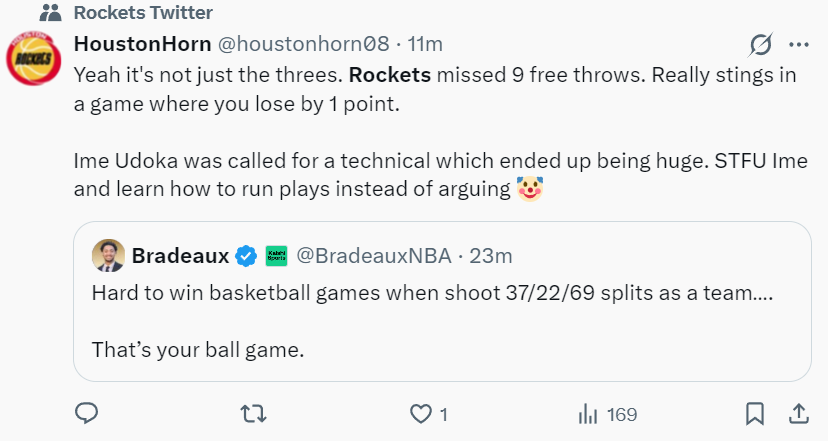Click the 23m quoted tweet timestamp
This screenshot has height=441, width=828.
(491, 257)
